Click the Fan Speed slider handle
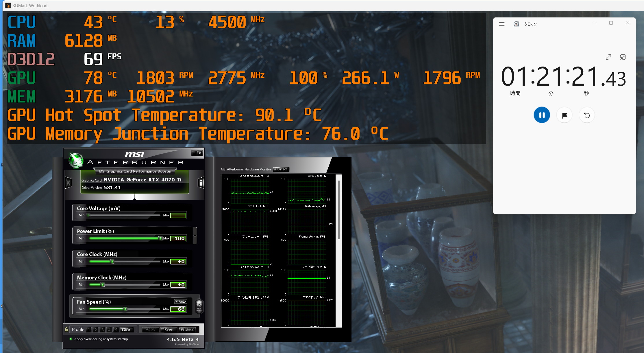 pos(125,309)
